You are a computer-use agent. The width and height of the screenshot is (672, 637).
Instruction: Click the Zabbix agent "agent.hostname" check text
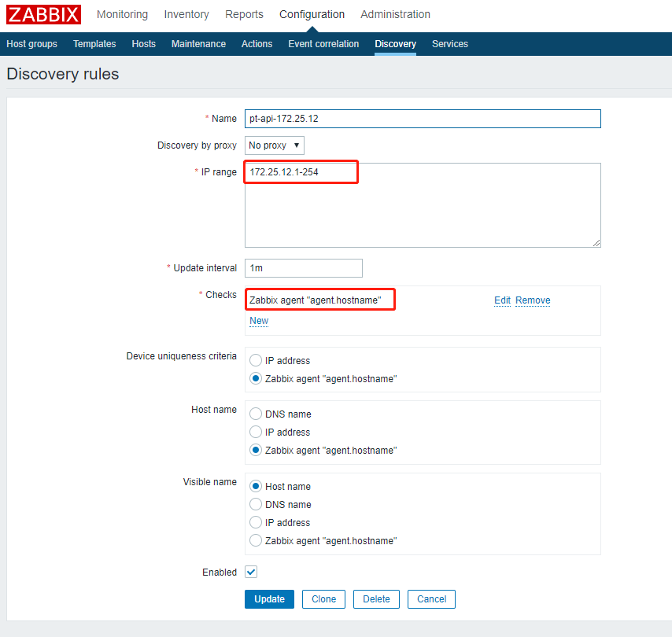[x=316, y=300]
